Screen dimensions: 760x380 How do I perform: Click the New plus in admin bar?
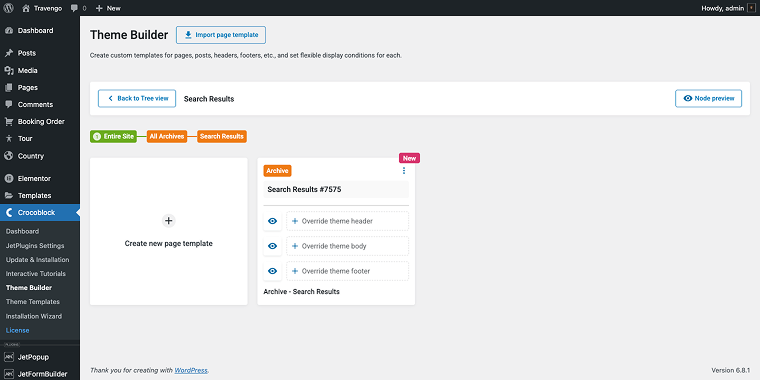click(x=99, y=8)
